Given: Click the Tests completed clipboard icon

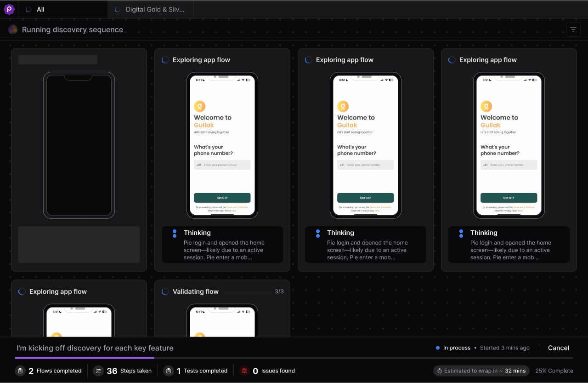Looking at the screenshot, I should click(x=169, y=371).
